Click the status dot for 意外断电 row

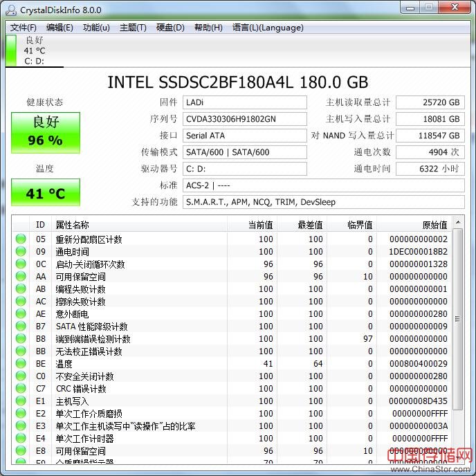pyautogui.click(x=21, y=314)
